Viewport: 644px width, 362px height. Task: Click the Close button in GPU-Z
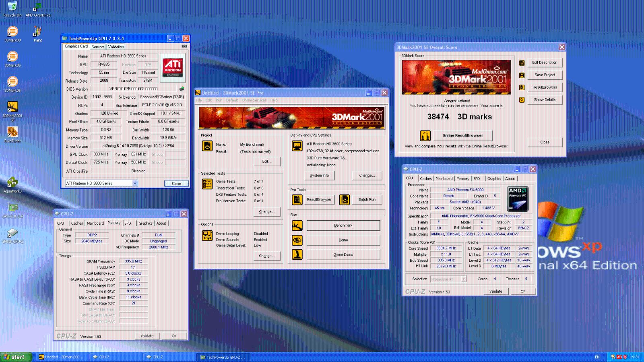click(176, 184)
